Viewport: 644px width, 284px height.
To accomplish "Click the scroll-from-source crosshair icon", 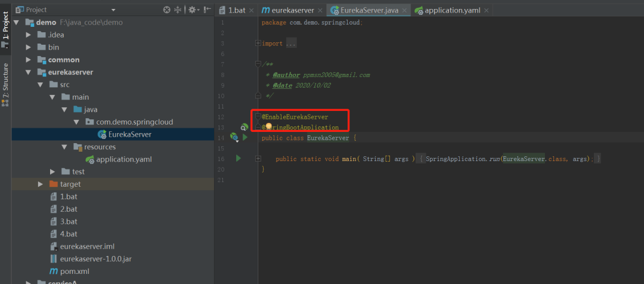I will pyautogui.click(x=167, y=10).
